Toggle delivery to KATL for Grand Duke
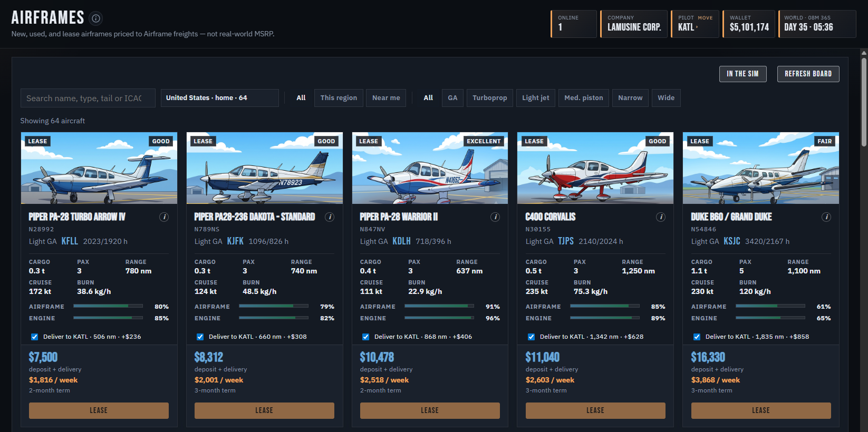Screen dimensions: 868x432 [x=697, y=337]
